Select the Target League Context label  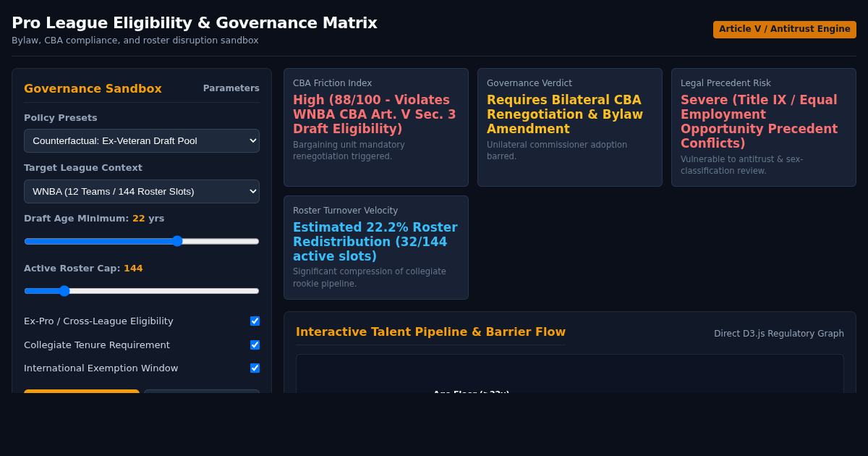83,168
